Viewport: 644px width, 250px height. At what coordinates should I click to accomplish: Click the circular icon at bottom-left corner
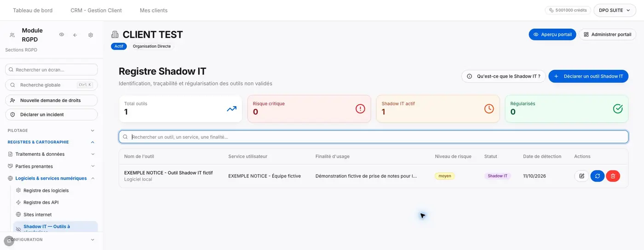pyautogui.click(x=9, y=240)
